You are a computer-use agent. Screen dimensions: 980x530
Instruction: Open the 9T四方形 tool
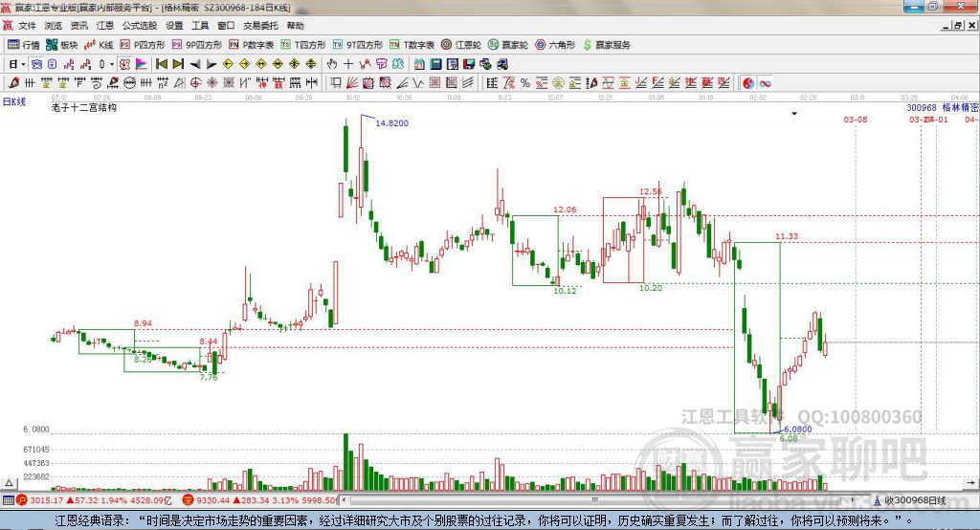(358, 44)
